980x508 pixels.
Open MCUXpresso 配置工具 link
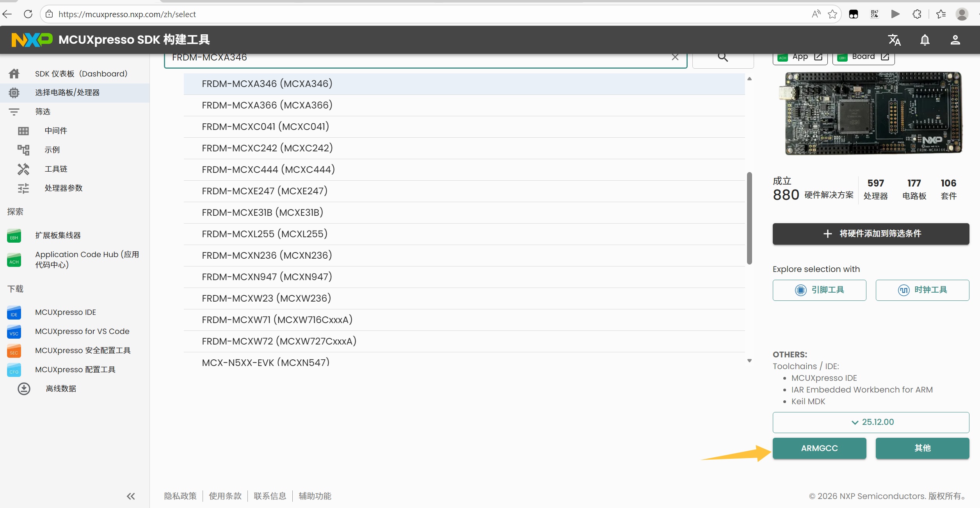point(75,369)
